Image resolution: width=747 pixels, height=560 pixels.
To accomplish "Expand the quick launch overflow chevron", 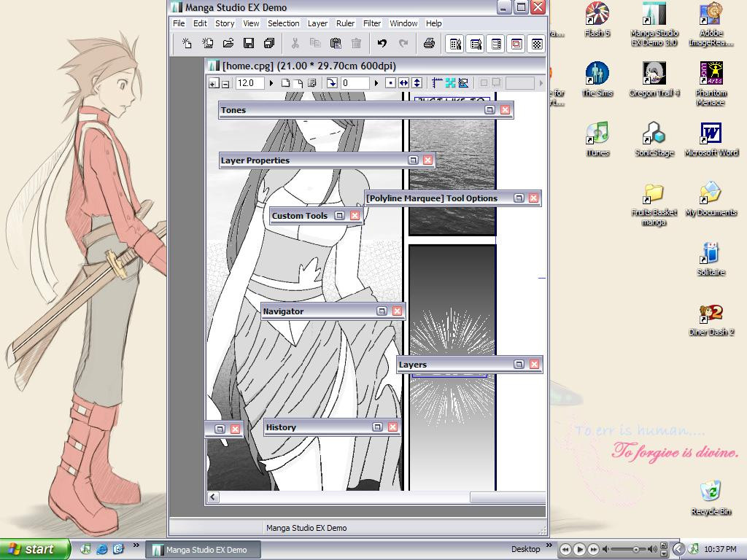I will (x=136, y=545).
